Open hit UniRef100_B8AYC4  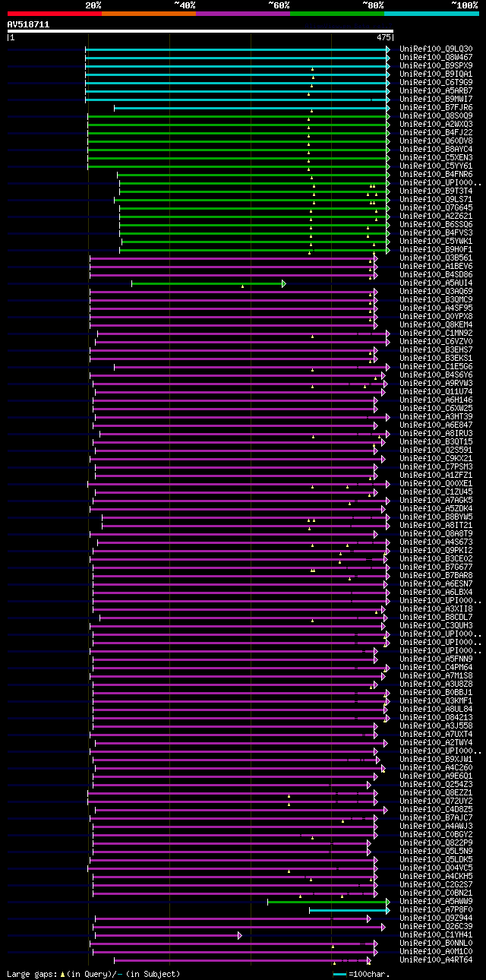(x=436, y=150)
